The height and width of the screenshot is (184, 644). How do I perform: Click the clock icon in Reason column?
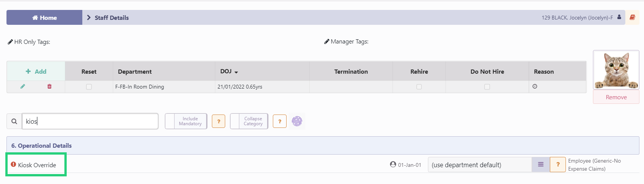coord(535,87)
